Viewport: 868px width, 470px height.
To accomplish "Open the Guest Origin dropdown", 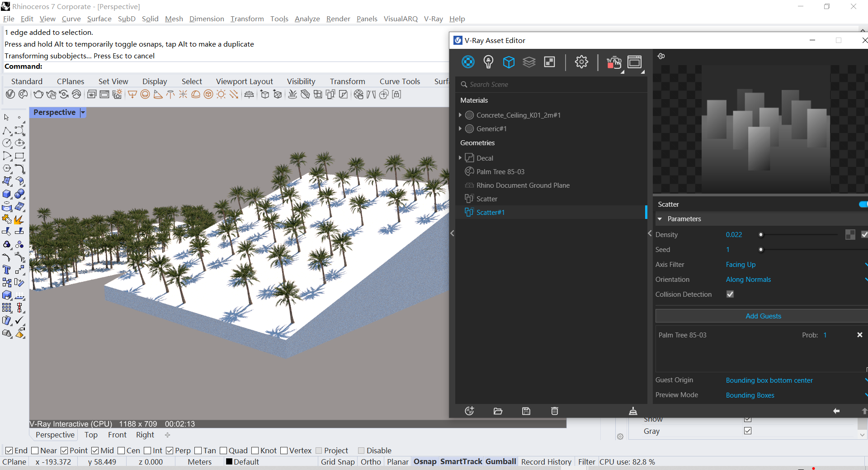I will 796,380.
